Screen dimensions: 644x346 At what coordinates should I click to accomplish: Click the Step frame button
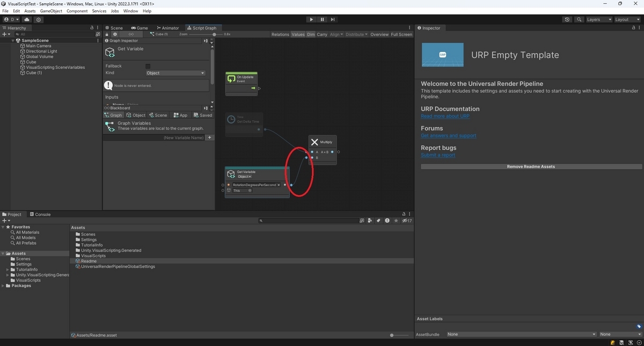[x=333, y=19]
